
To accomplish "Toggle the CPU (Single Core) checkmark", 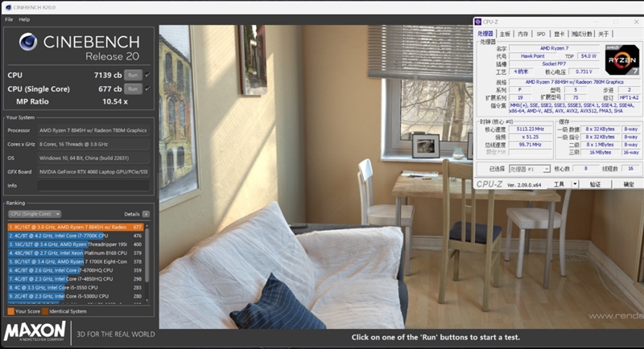I will coord(147,88).
